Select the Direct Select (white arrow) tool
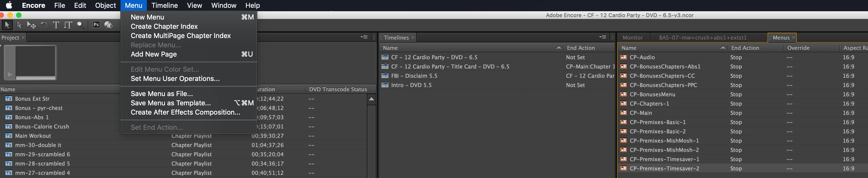868x178 pixels. click(19, 25)
